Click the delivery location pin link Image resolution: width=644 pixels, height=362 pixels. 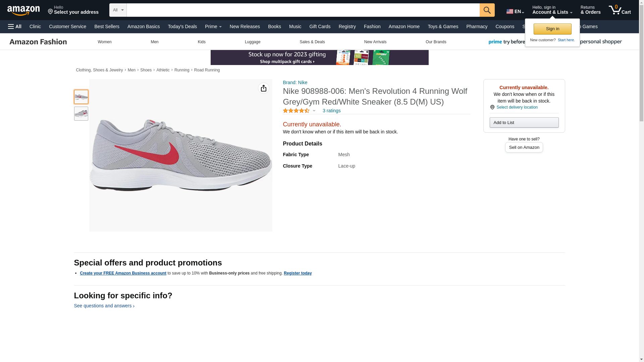click(x=516, y=107)
